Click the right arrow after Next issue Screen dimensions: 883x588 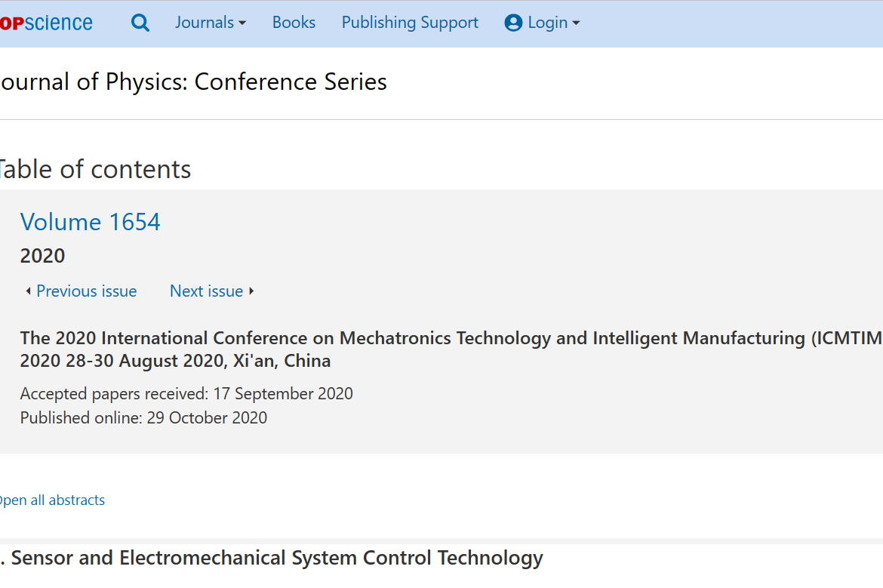click(251, 291)
